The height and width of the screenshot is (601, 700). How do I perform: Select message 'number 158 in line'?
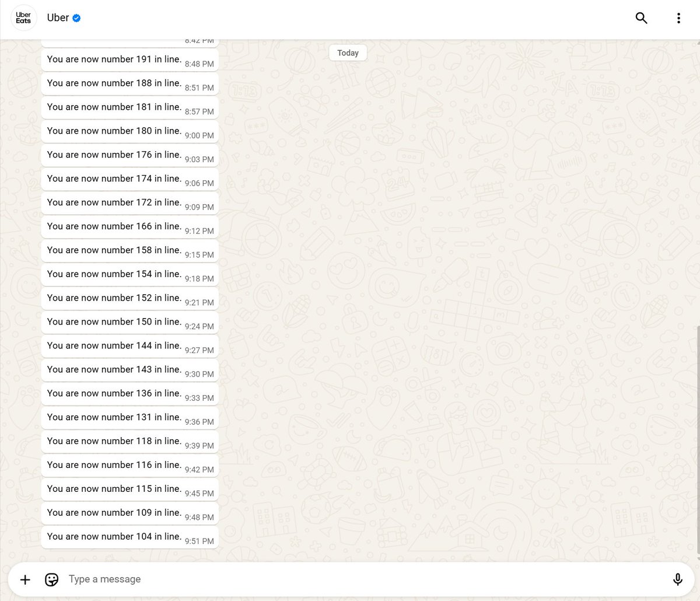(129, 252)
